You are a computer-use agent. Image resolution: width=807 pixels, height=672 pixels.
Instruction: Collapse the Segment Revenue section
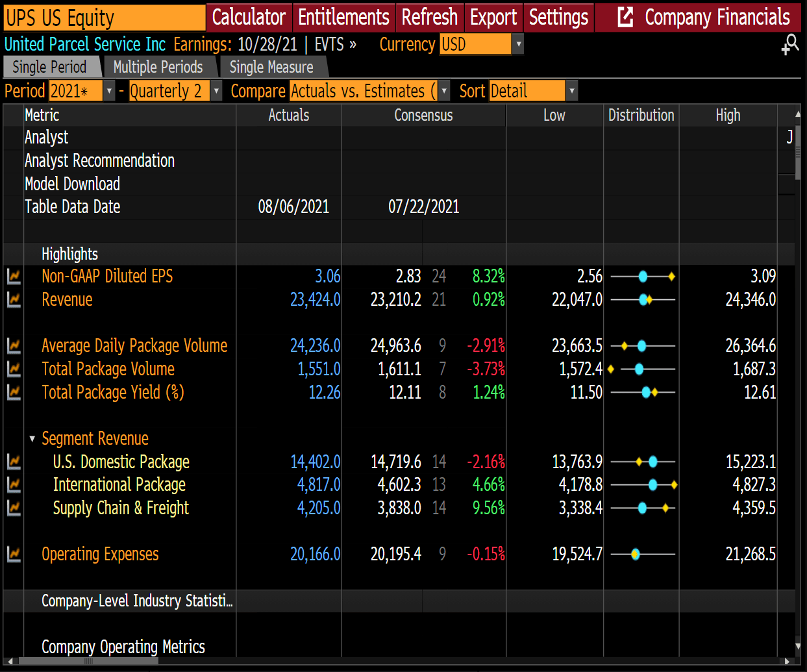point(32,438)
